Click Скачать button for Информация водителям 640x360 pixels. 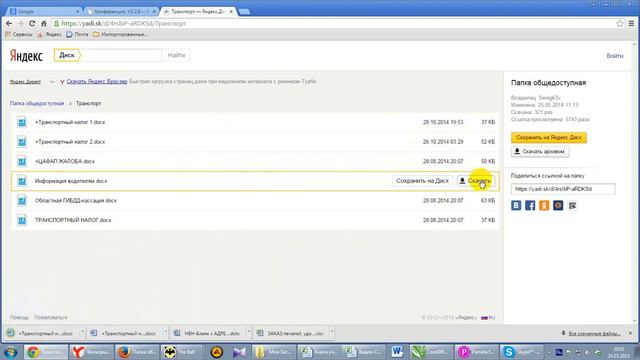tap(476, 181)
